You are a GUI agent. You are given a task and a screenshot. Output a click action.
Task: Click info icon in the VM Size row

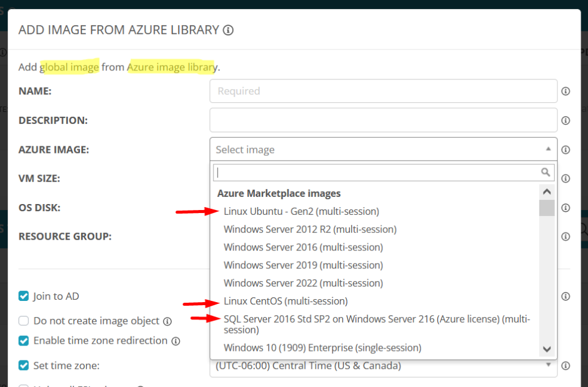[565, 179]
